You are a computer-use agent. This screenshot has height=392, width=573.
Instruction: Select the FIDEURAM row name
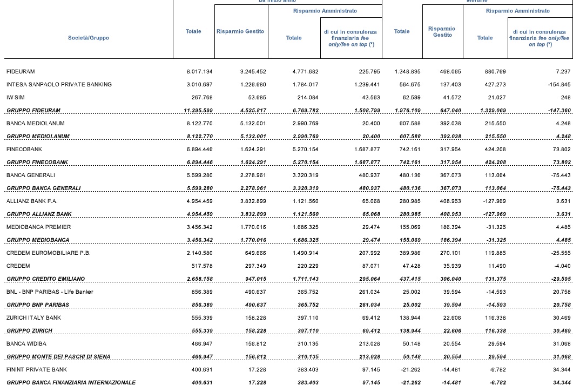click(21, 72)
